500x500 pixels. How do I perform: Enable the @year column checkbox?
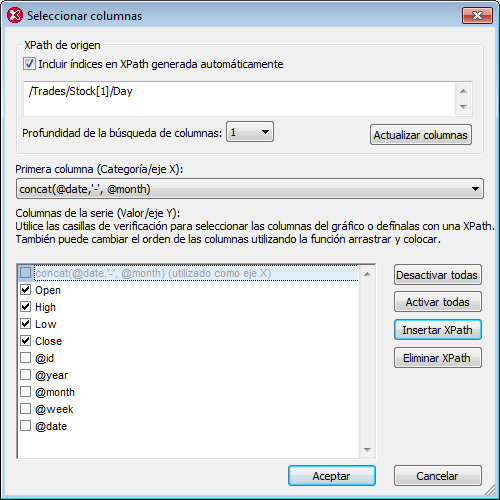[26, 374]
